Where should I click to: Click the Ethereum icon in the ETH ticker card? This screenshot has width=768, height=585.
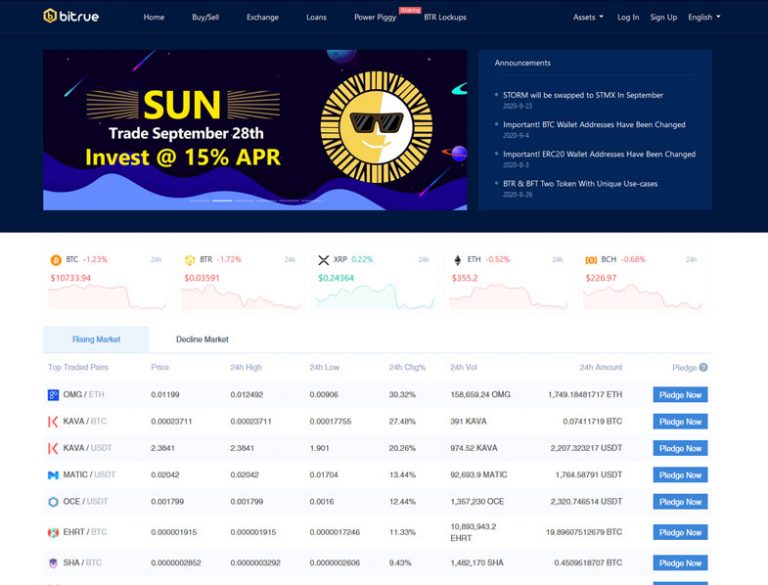[457, 260]
